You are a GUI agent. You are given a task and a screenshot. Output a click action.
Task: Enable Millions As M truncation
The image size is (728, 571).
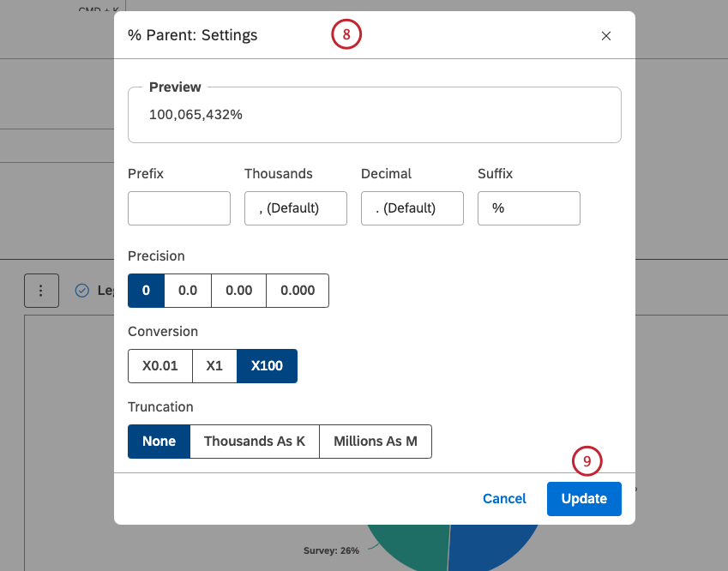click(376, 442)
